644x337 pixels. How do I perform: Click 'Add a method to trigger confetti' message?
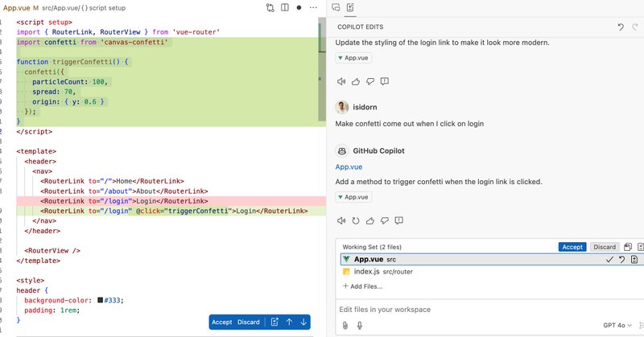point(439,182)
